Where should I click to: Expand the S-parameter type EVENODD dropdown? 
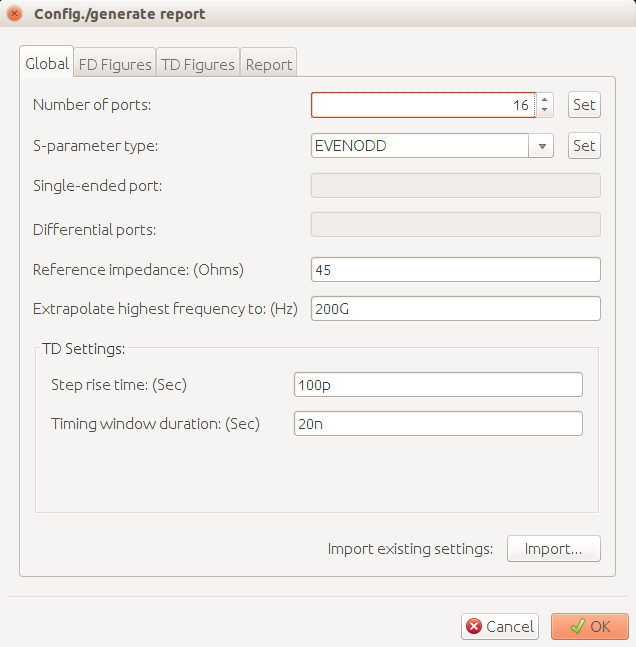(x=541, y=146)
